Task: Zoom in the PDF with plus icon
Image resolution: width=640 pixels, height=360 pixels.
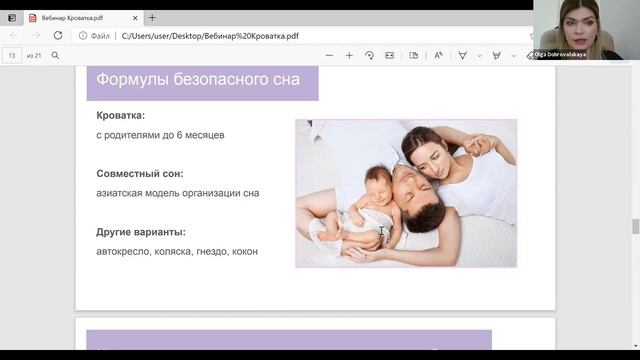Action: click(349, 56)
